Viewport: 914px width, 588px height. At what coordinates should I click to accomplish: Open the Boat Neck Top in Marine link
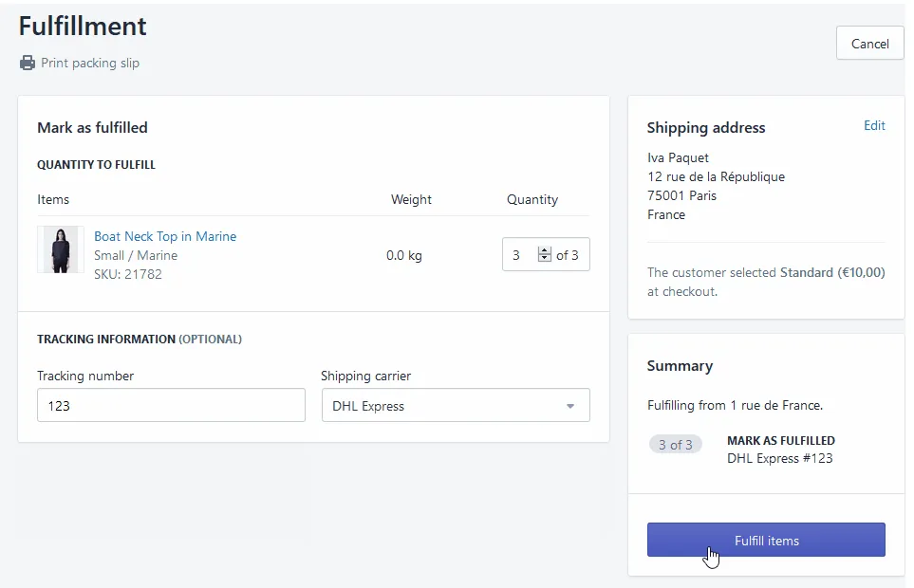point(165,236)
